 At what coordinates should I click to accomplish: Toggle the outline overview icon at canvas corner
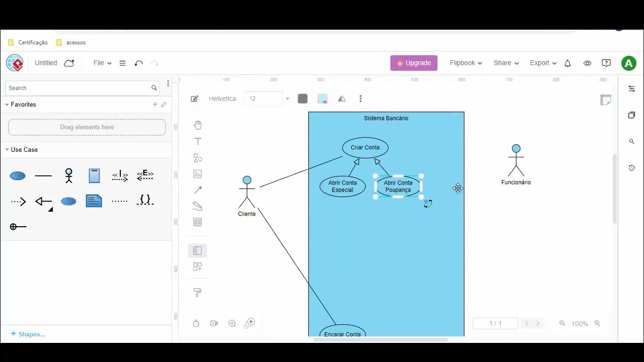coord(606,100)
